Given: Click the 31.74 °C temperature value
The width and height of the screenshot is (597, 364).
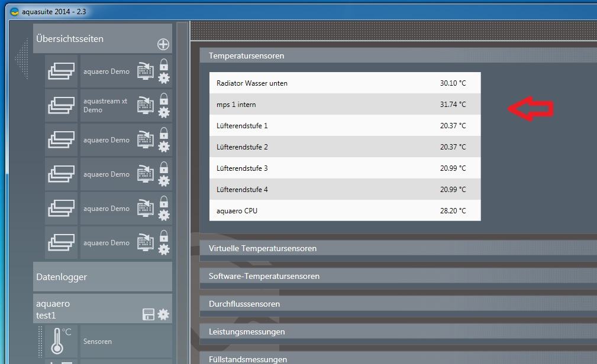Looking at the screenshot, I should (x=453, y=104).
